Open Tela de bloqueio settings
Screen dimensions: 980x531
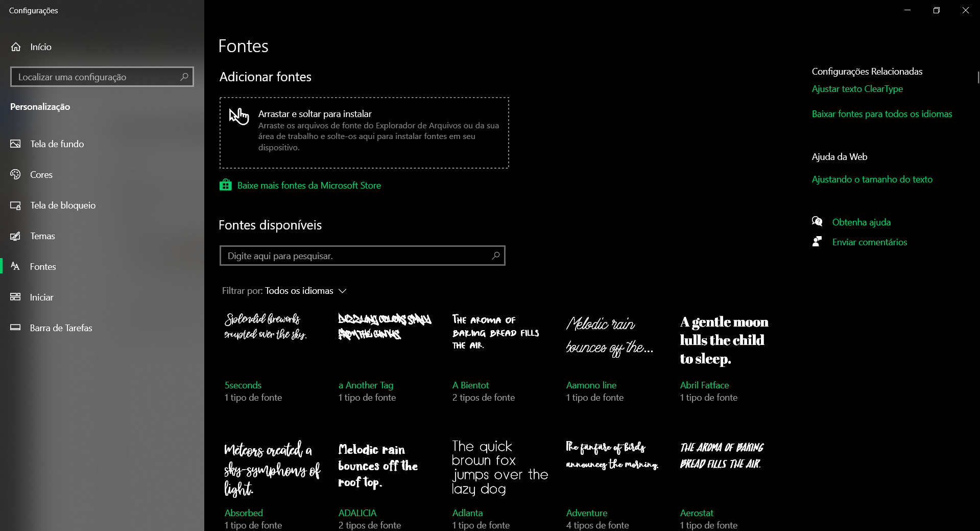click(x=102, y=205)
